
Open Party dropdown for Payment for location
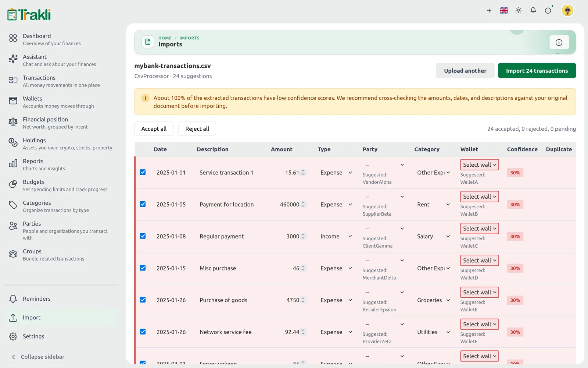click(x=384, y=197)
